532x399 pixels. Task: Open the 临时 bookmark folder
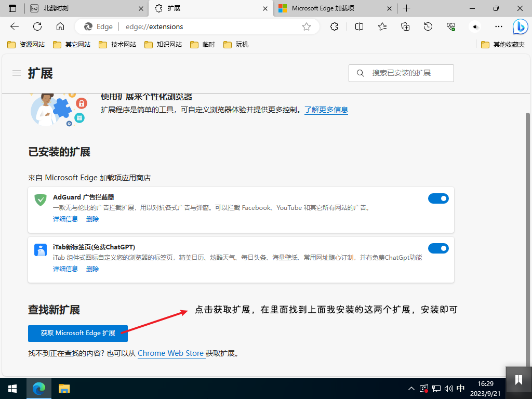click(x=203, y=45)
